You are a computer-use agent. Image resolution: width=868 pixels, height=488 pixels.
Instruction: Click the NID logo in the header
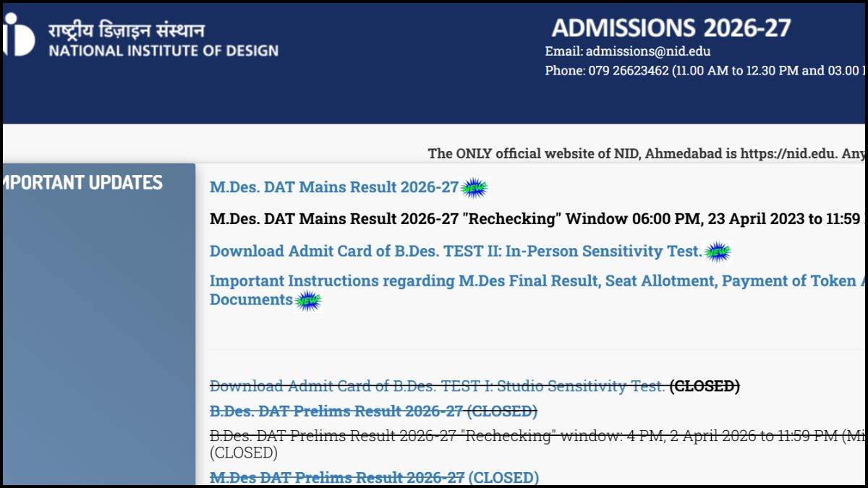[x=17, y=40]
